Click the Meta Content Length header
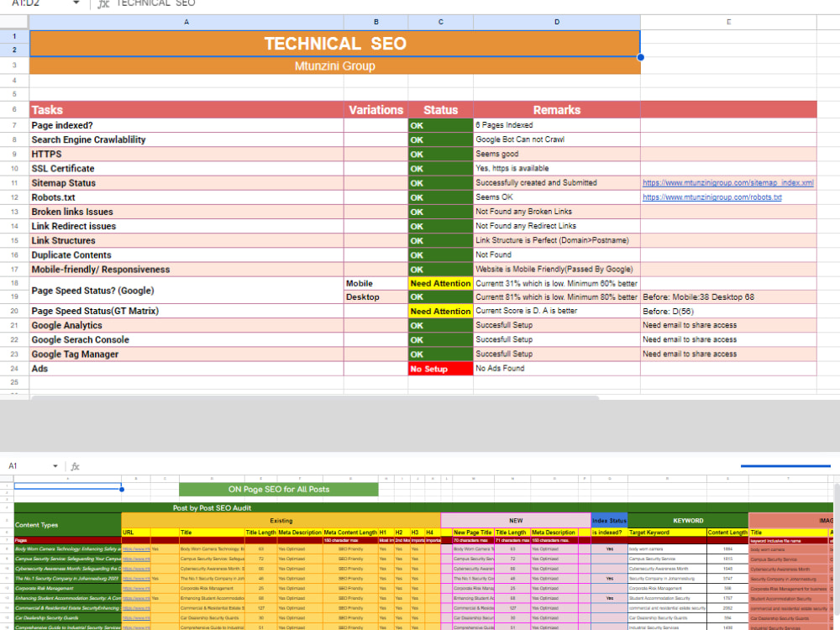 350,533
